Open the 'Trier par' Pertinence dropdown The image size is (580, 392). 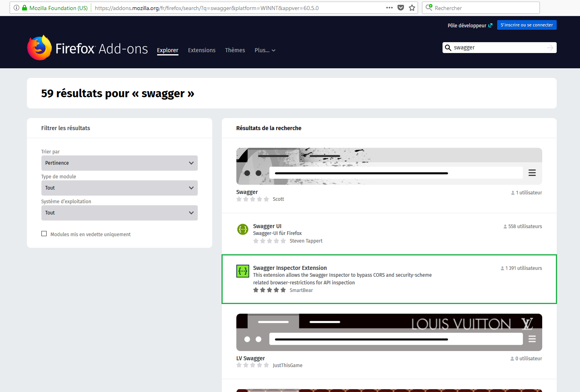click(x=119, y=163)
